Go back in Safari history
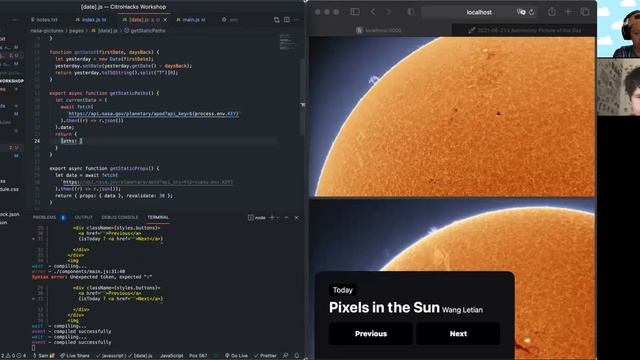 click(373, 12)
